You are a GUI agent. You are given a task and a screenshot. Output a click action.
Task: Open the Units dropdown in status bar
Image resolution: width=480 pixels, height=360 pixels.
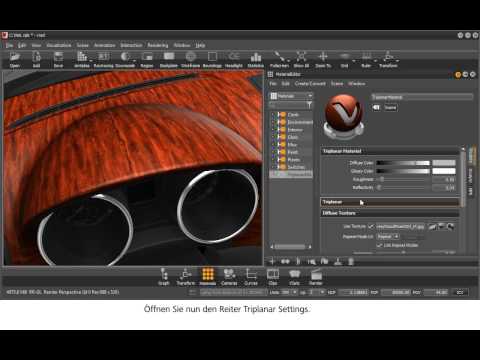click(289, 292)
